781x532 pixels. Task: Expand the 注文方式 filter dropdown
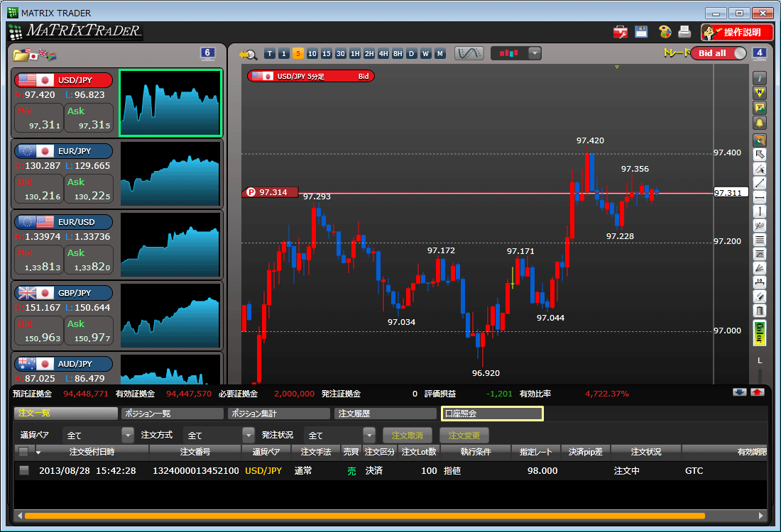point(248,435)
